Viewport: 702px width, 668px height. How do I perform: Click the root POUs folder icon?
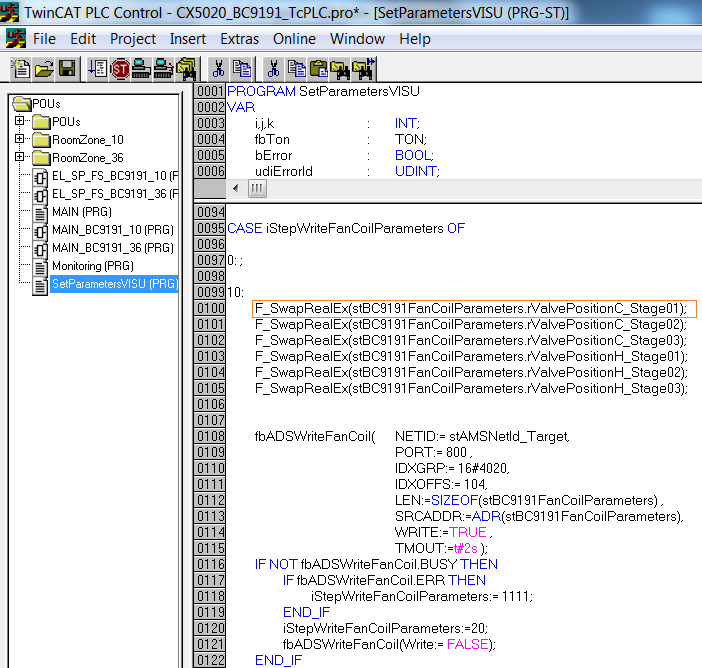[x=21, y=104]
